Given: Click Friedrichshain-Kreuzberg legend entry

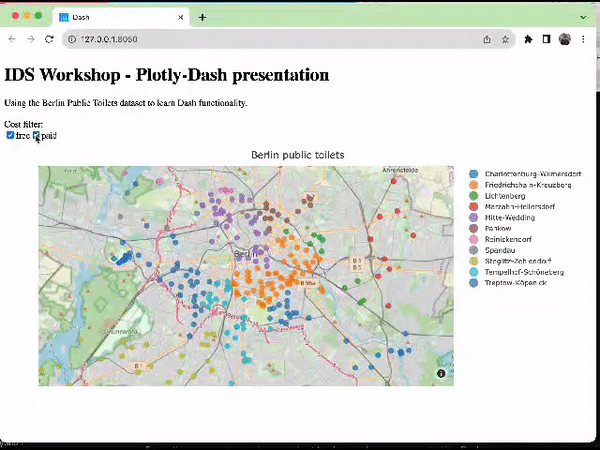Looking at the screenshot, I should tap(526, 185).
